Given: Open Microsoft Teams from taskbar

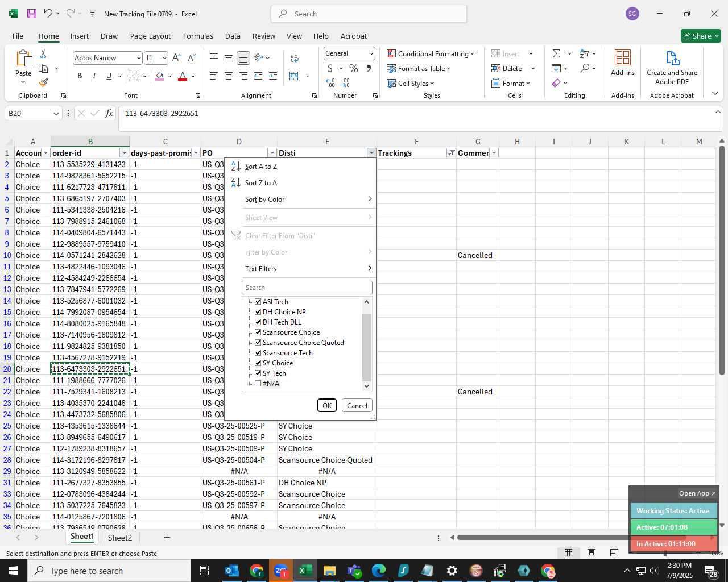Looking at the screenshot, I should 354,571.
